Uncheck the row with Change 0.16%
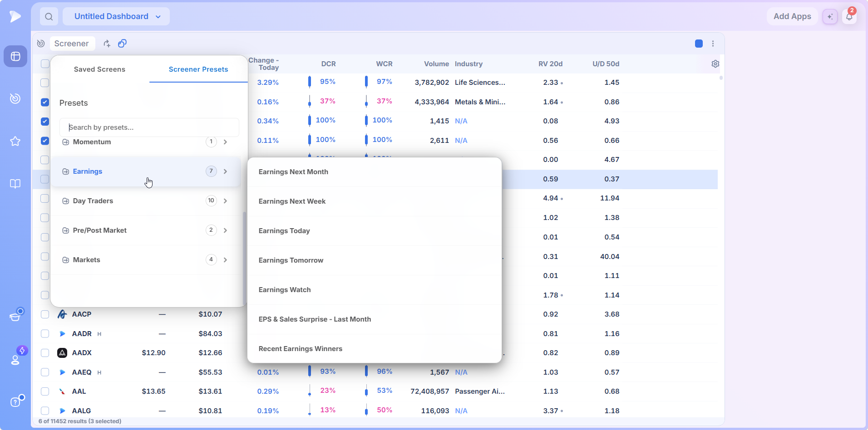The width and height of the screenshot is (868, 430). point(45,102)
